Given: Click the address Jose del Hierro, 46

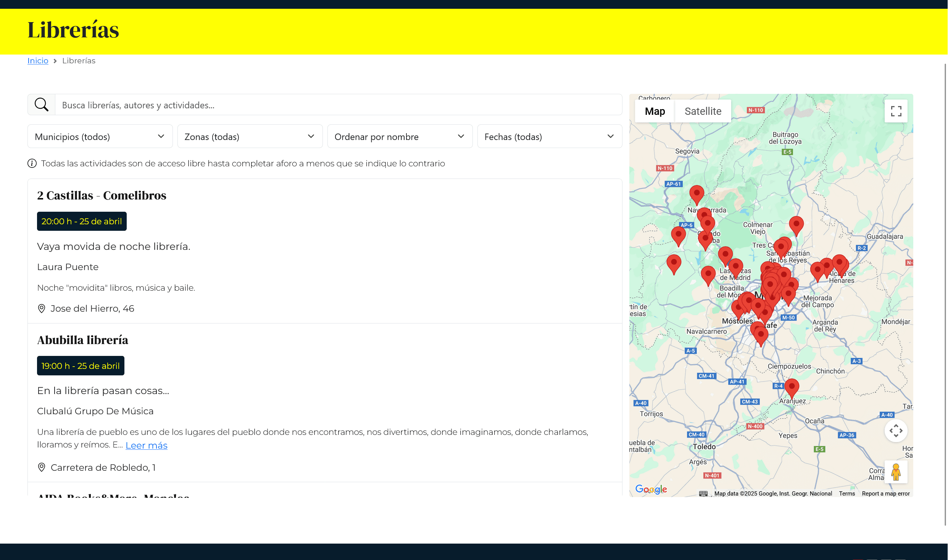Looking at the screenshot, I should [x=92, y=309].
